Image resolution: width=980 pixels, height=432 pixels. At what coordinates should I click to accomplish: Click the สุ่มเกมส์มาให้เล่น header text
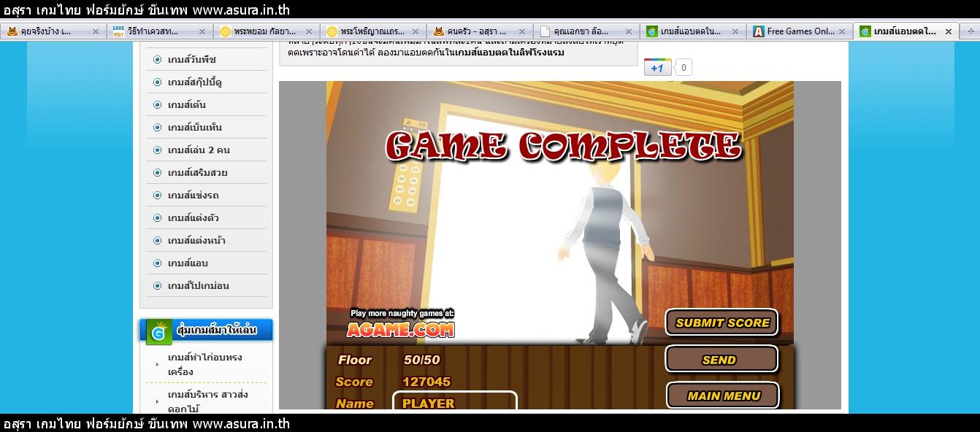[217, 331]
